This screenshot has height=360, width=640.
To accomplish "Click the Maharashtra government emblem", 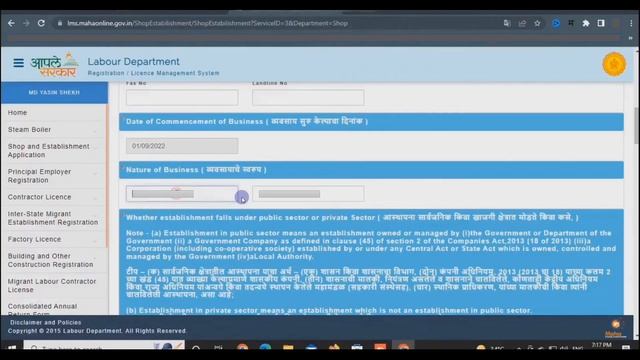I will tap(614, 64).
